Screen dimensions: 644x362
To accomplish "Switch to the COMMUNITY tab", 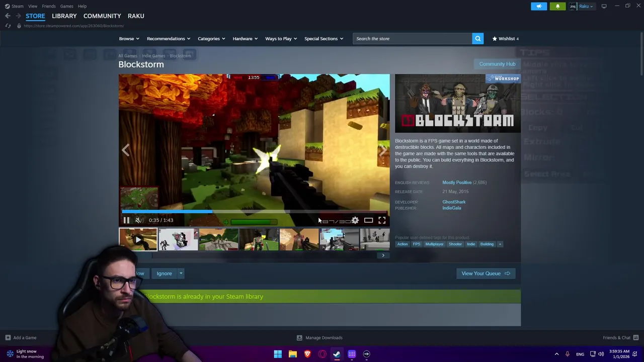I will click(x=102, y=16).
